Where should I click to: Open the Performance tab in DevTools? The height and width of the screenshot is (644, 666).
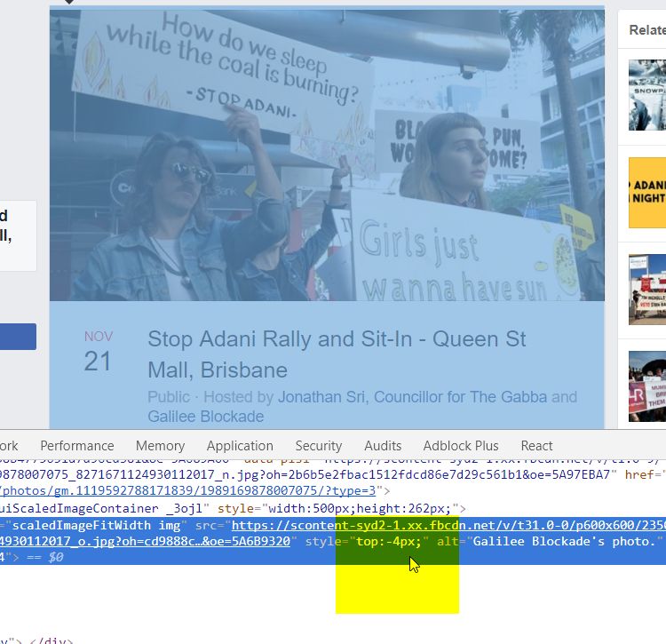click(77, 446)
